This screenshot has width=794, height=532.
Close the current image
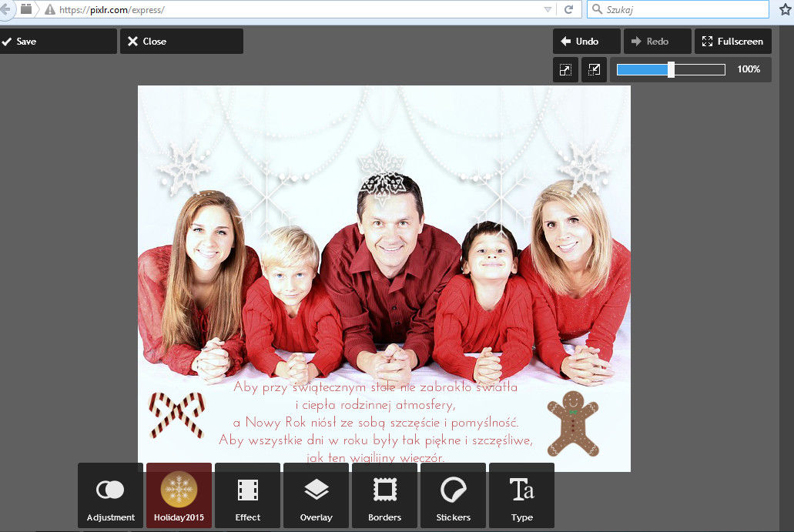point(182,42)
